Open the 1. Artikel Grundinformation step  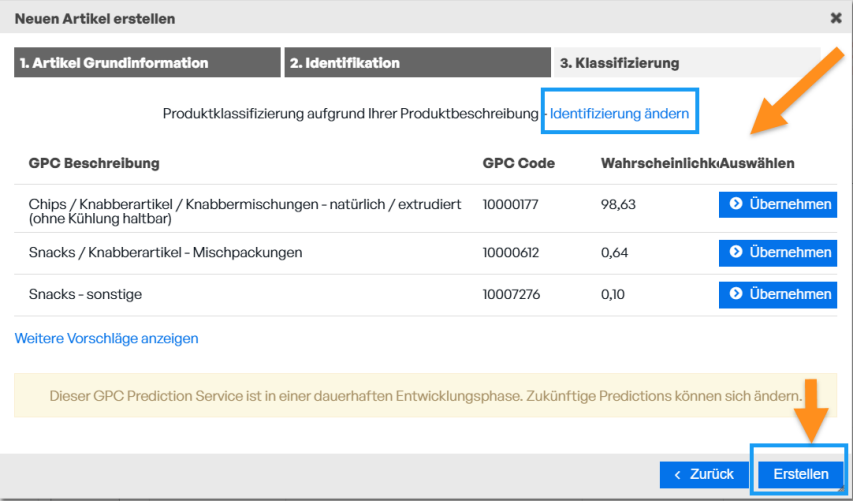point(147,63)
